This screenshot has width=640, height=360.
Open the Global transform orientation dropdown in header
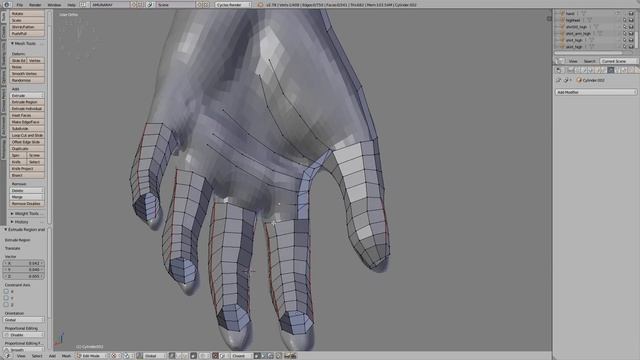pos(154,356)
